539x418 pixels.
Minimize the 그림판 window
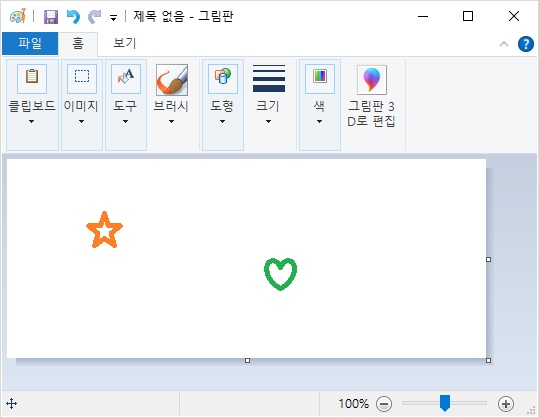click(423, 16)
